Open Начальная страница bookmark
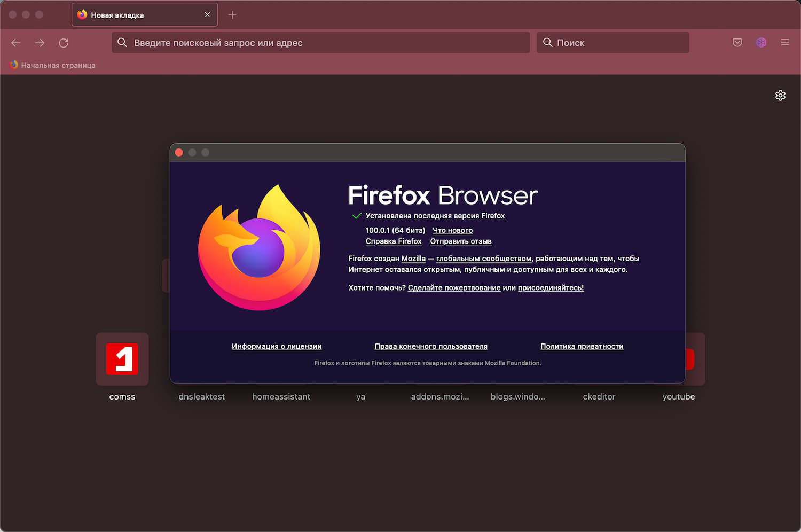Screen dimensions: 801x532 point(52,65)
